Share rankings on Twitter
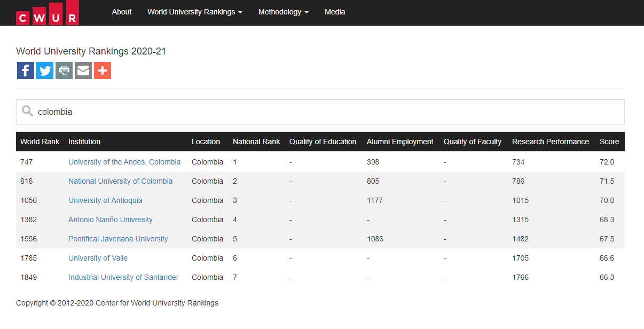The height and width of the screenshot is (329, 644). [x=45, y=70]
